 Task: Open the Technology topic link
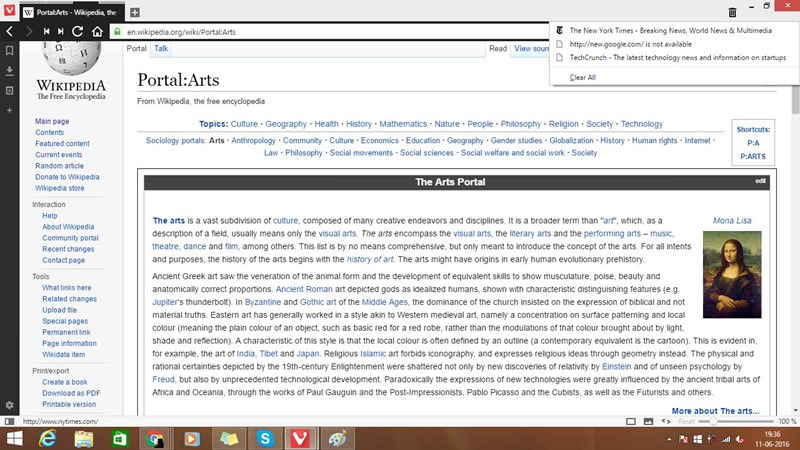click(x=642, y=124)
